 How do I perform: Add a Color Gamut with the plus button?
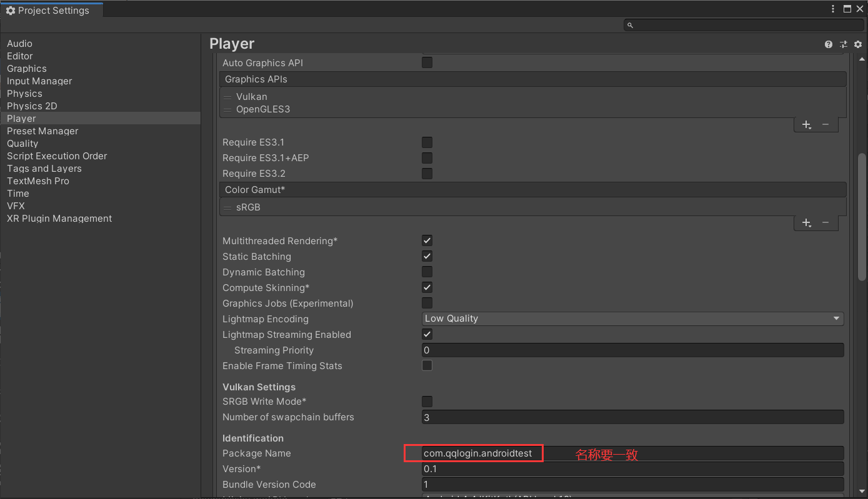pyautogui.click(x=806, y=222)
